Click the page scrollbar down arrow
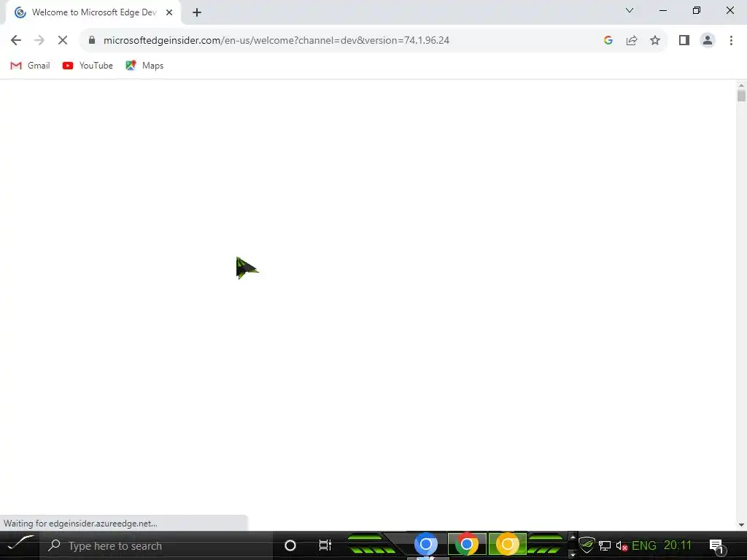Image resolution: width=747 pixels, height=560 pixels. point(741,525)
